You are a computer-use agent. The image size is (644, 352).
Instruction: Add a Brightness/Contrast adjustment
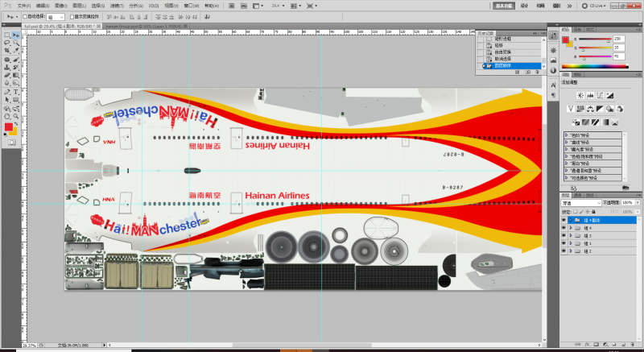[x=580, y=95]
